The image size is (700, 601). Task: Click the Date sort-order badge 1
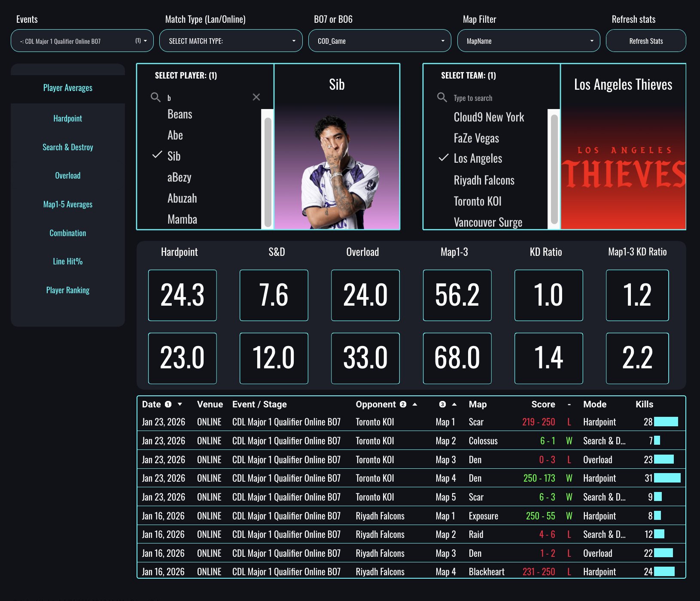168,404
